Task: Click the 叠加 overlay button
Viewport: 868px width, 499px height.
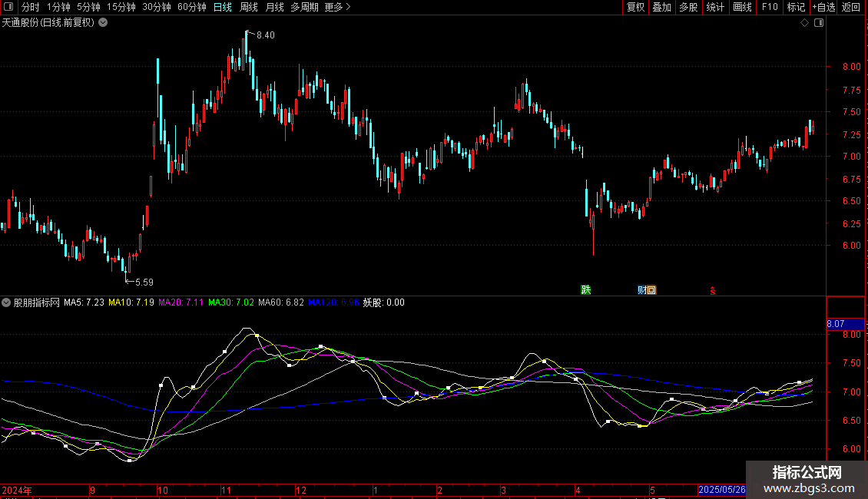Action: (x=662, y=7)
